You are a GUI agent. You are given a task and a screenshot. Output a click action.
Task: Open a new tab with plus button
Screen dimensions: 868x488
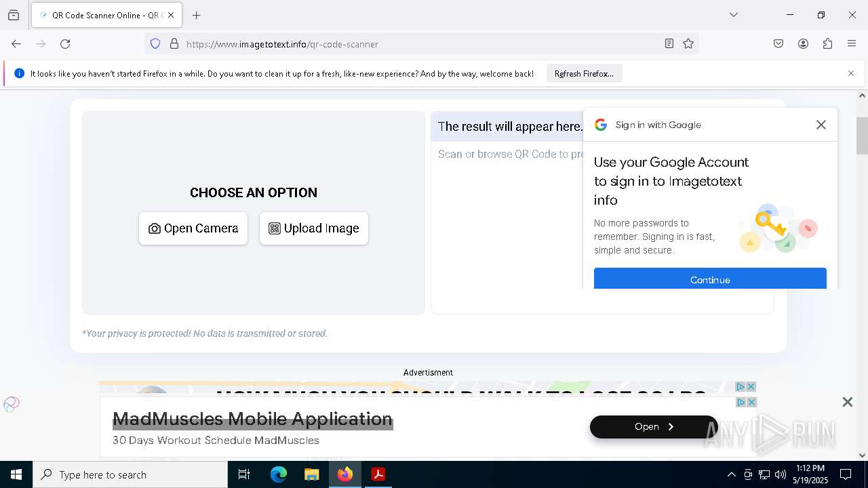point(197,15)
